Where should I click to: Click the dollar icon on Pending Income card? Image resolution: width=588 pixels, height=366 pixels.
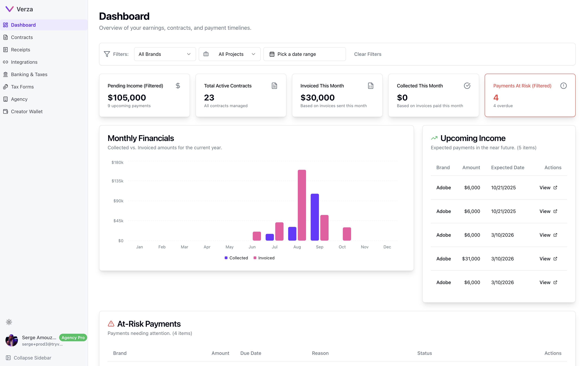178,86
